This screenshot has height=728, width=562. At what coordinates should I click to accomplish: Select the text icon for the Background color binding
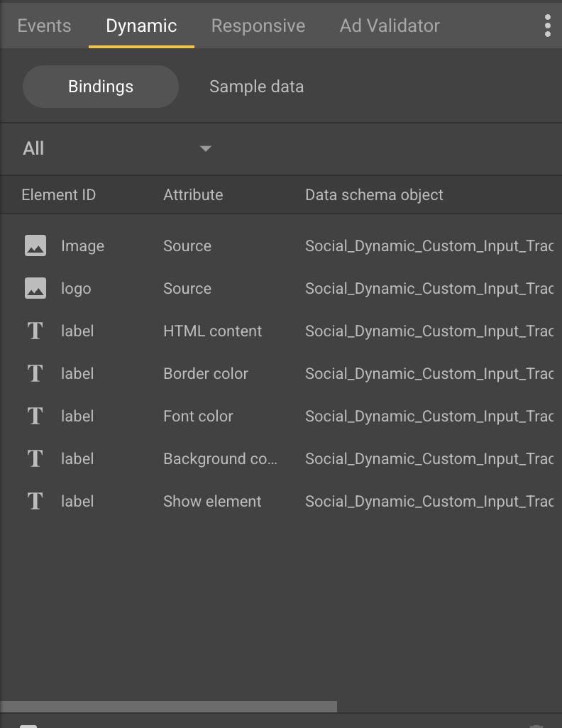click(34, 458)
